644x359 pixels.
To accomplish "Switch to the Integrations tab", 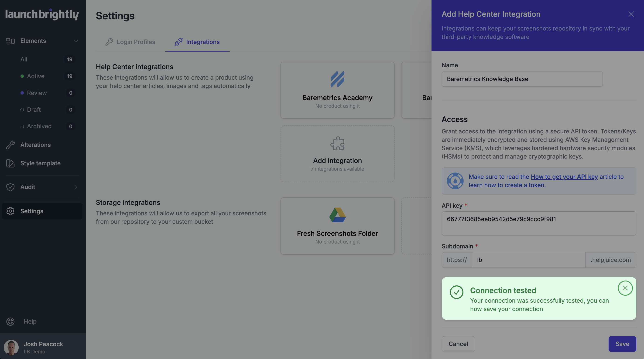I will [197, 42].
